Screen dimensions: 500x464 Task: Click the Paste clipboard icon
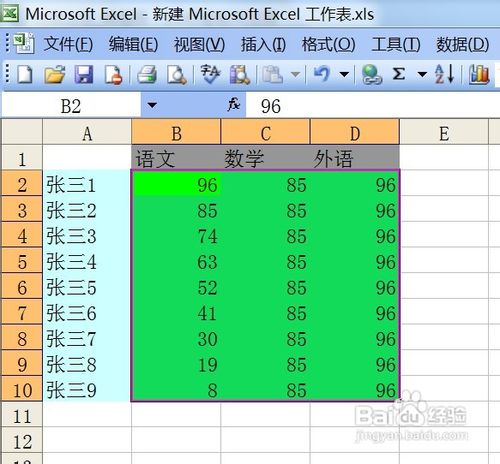coord(272,74)
